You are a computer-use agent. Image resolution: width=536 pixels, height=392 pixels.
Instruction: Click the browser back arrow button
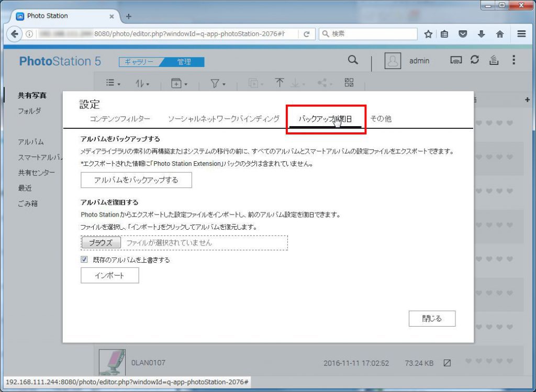tap(14, 34)
